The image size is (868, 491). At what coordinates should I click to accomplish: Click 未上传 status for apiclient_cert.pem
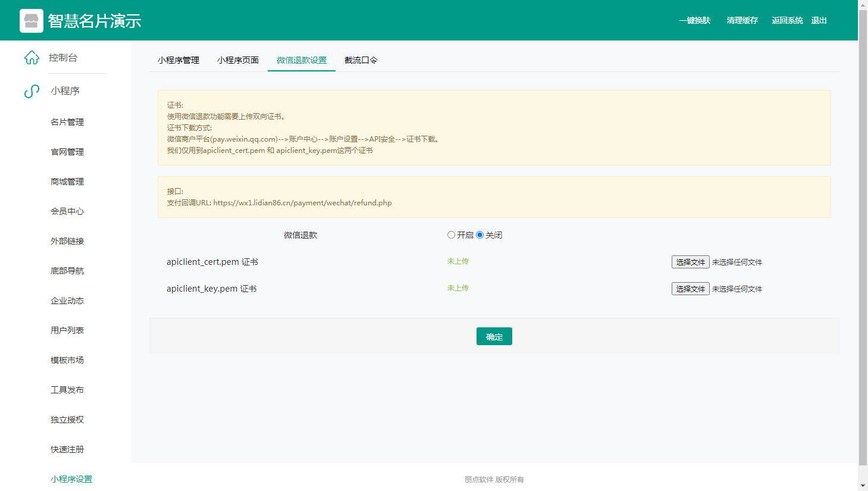pyautogui.click(x=458, y=261)
